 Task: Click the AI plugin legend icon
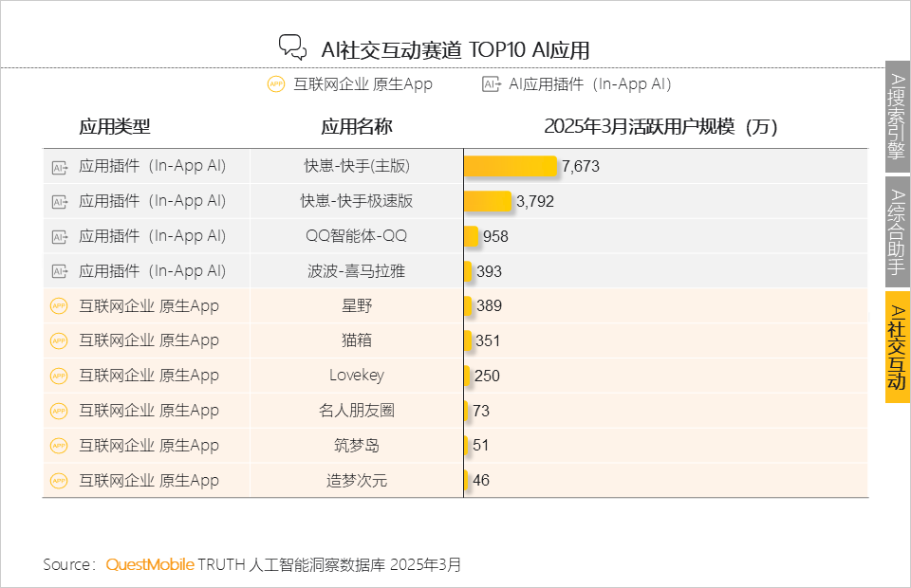pyautogui.click(x=491, y=84)
